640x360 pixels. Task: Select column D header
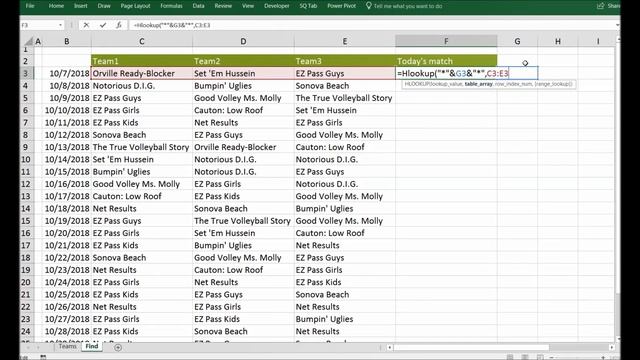pos(243,41)
